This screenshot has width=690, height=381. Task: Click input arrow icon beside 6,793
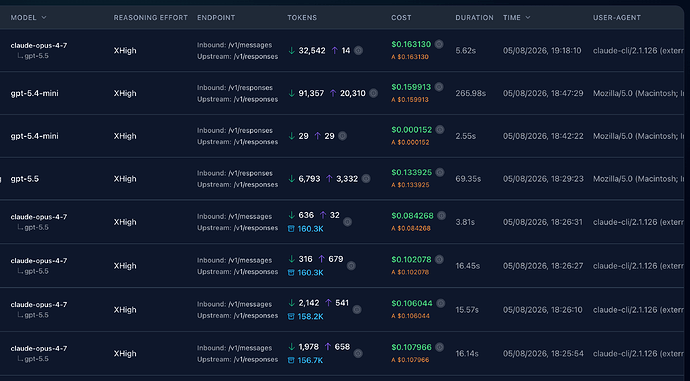point(291,179)
